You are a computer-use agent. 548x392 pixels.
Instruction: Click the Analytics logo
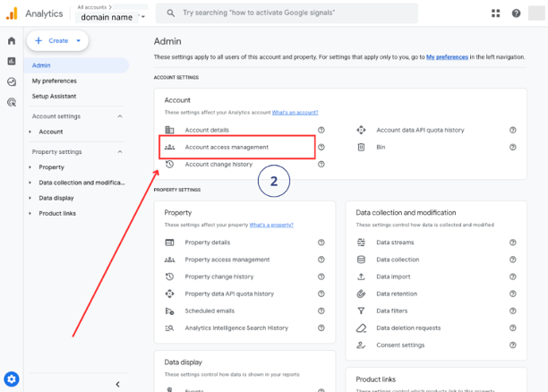(12, 13)
